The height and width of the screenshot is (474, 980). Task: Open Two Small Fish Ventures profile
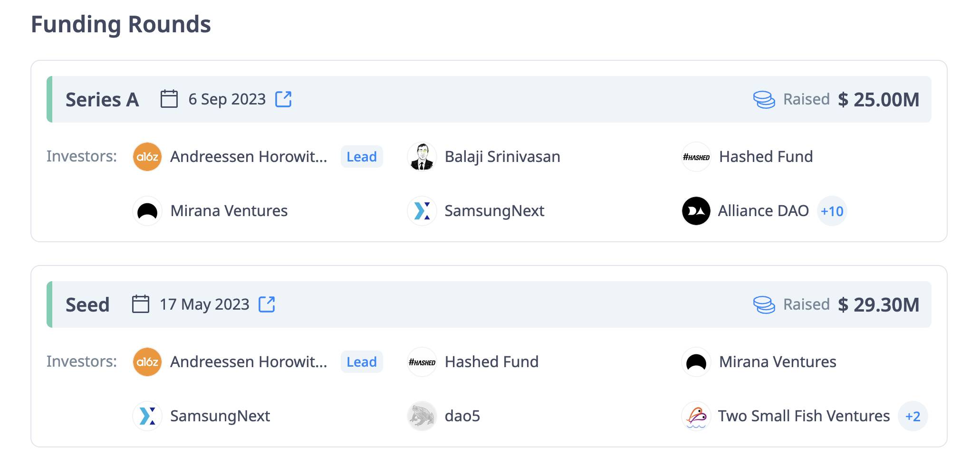coord(804,416)
